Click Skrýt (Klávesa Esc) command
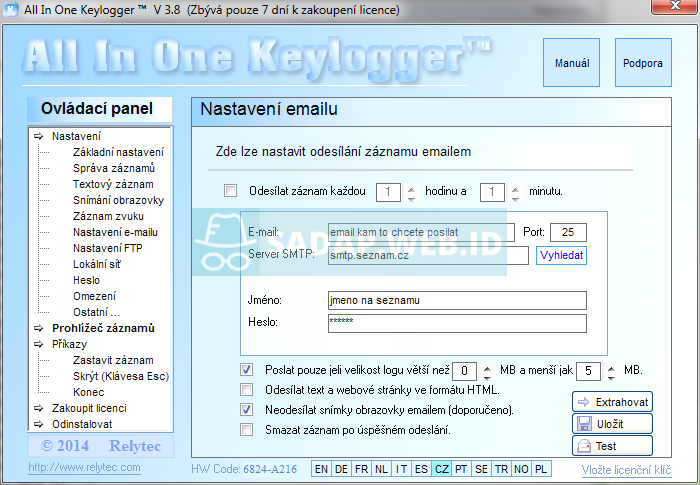 click(121, 376)
